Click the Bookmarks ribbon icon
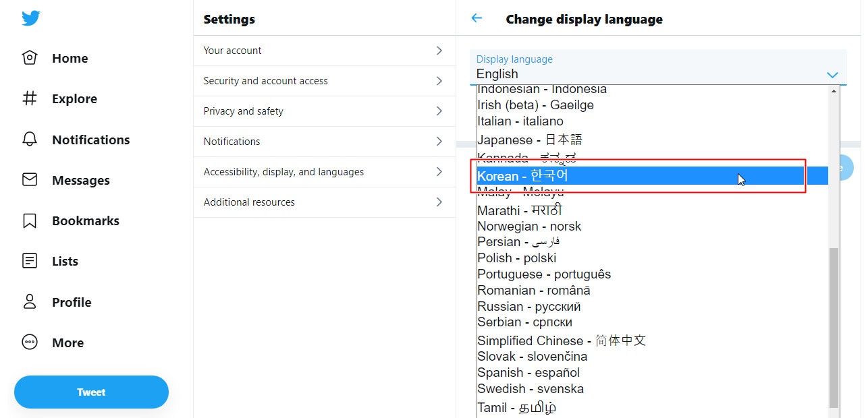 (x=30, y=220)
